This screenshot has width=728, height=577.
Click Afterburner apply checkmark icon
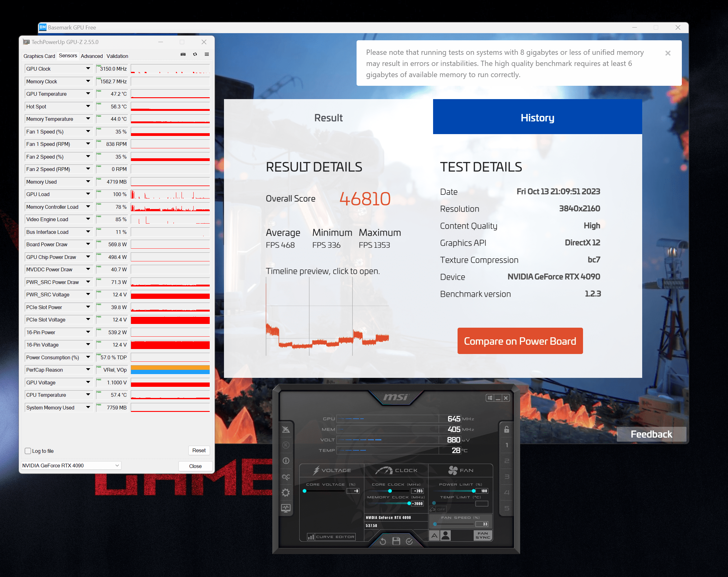pyautogui.click(x=409, y=541)
